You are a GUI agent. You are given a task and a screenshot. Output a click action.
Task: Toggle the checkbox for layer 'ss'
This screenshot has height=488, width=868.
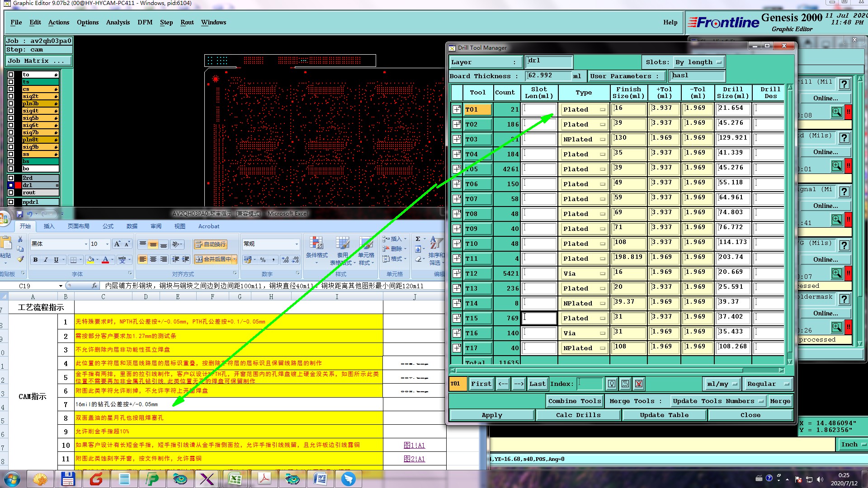pyautogui.click(x=11, y=154)
